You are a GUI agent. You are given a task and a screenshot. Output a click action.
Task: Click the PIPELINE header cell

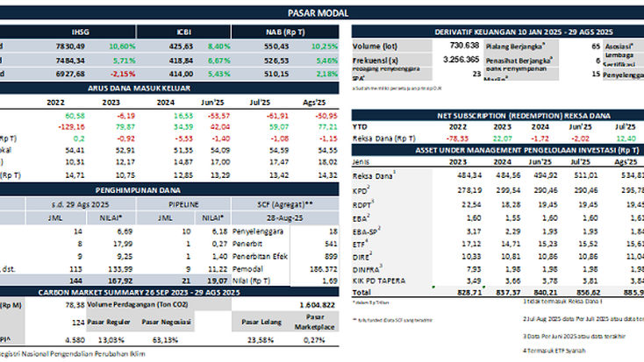(183, 204)
